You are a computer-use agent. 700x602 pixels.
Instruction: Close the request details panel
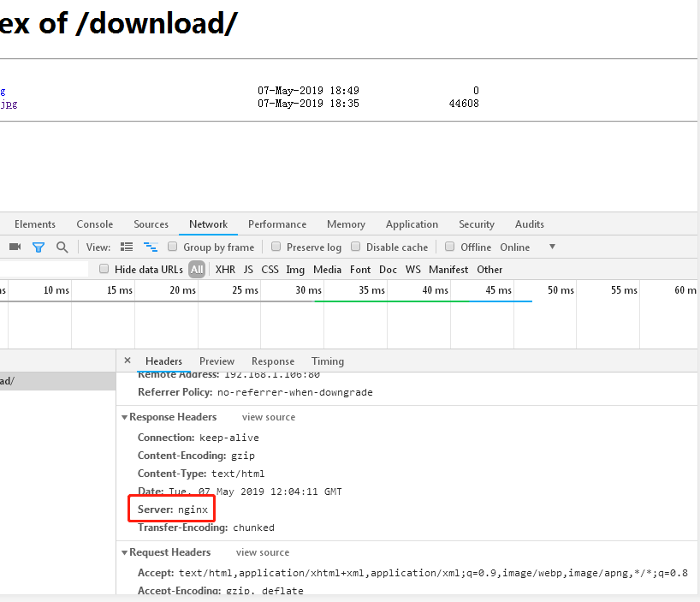[x=128, y=361]
